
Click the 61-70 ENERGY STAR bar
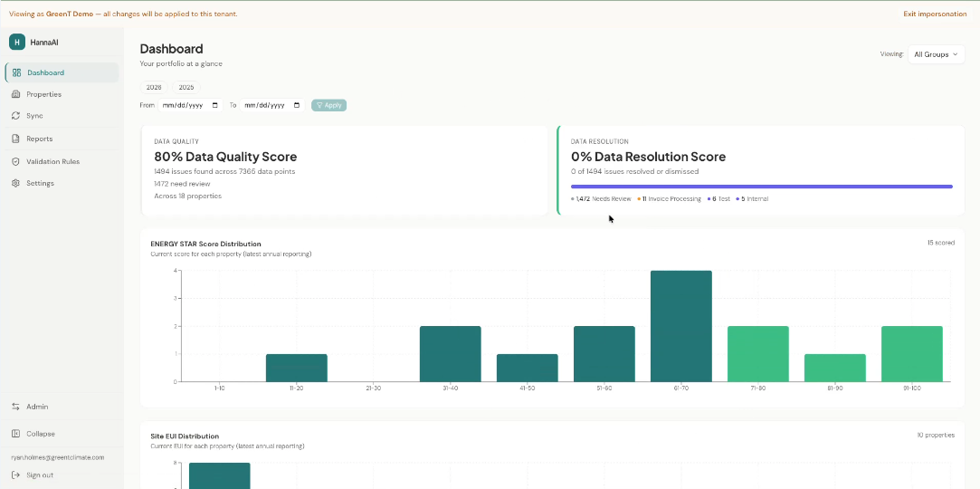click(681, 326)
